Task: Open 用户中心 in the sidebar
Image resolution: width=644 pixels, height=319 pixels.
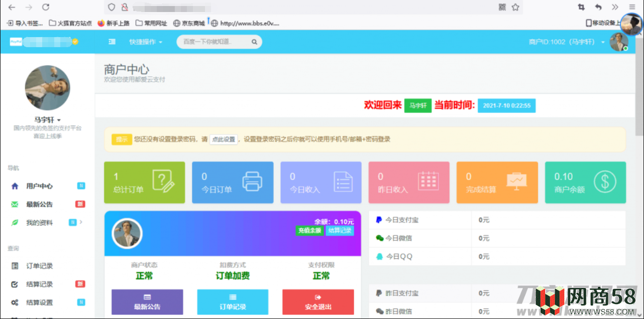Action: click(39, 186)
